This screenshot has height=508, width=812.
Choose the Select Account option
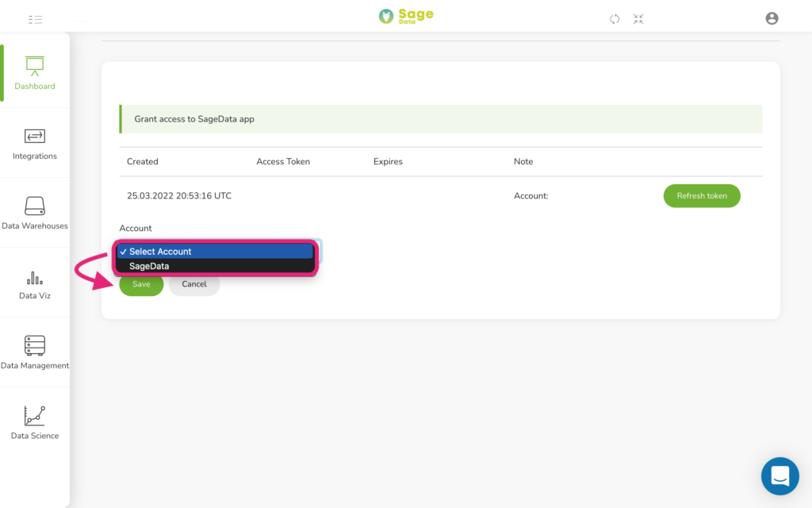point(215,252)
